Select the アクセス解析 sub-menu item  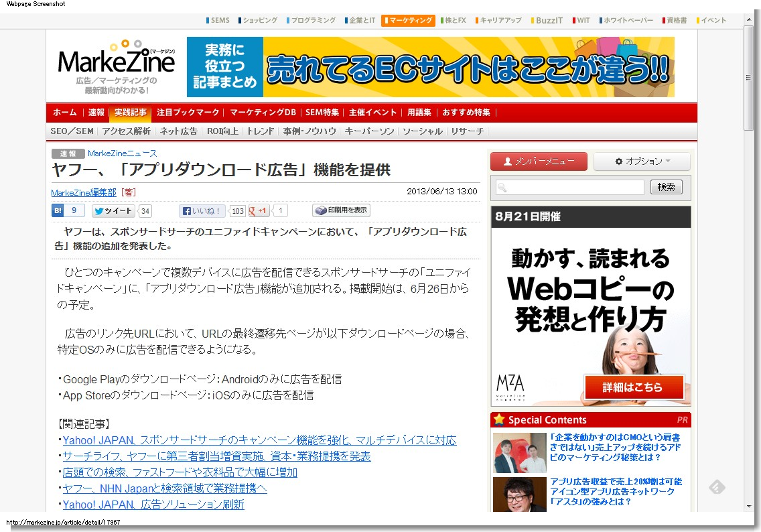(x=126, y=131)
